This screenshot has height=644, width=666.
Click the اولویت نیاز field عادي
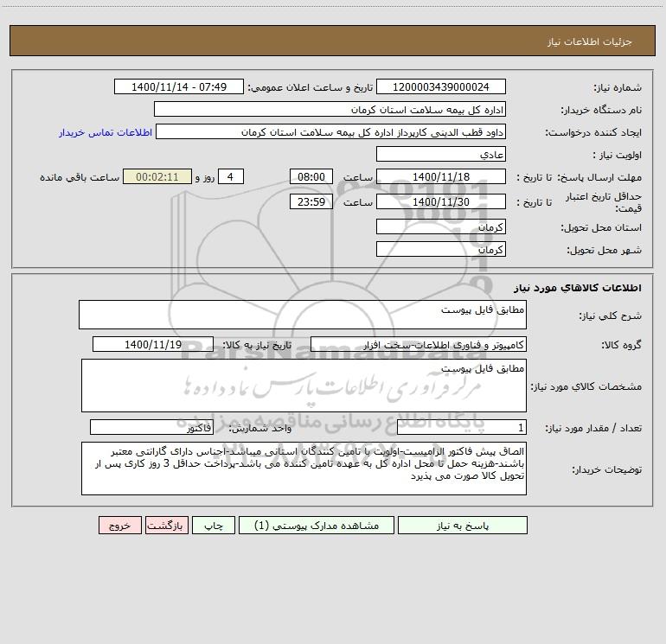[441, 155]
